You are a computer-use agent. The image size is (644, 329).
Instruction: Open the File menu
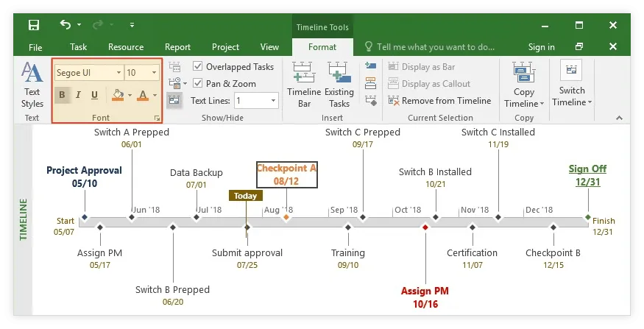(x=35, y=47)
